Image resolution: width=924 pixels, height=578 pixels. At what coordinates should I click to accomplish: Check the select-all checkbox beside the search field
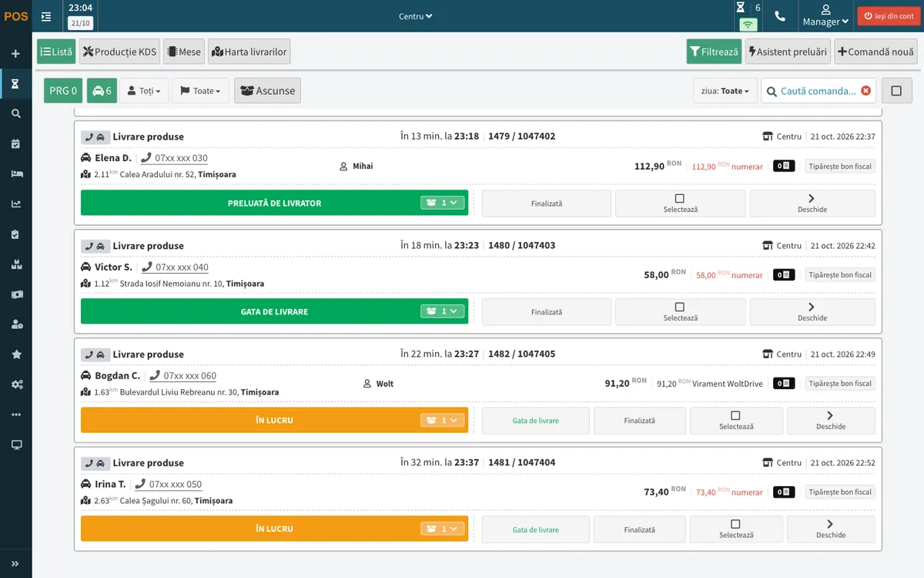pos(896,91)
